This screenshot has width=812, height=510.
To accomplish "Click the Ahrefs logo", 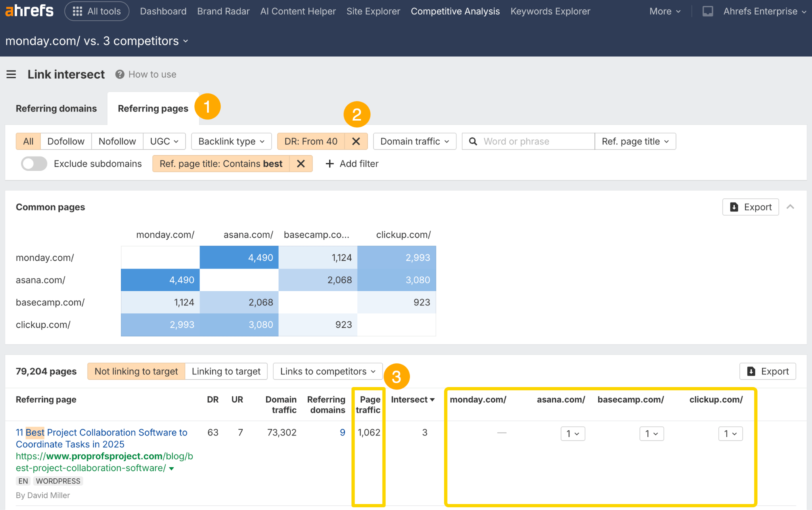I will tap(29, 11).
